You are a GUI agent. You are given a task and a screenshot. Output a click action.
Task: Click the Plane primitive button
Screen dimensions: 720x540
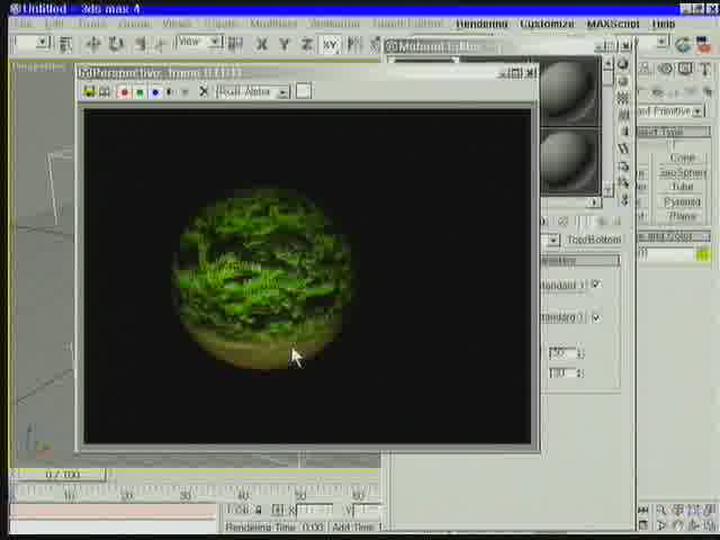tap(682, 215)
